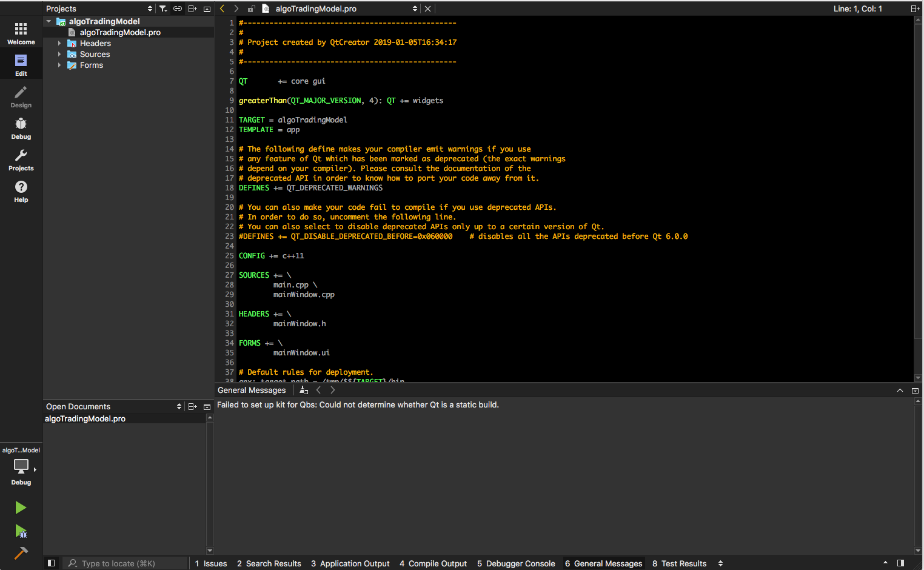Close the algoTradingModel.pro document

427,8
